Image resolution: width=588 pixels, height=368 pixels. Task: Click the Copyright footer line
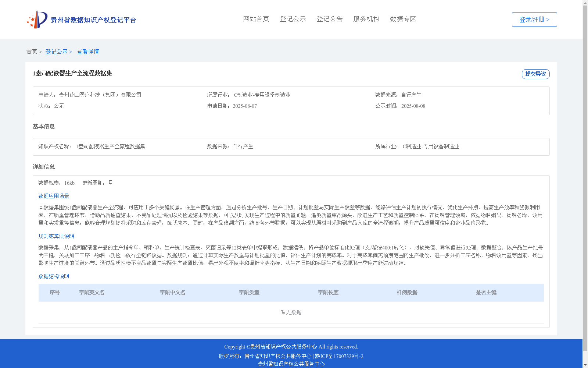click(x=291, y=347)
